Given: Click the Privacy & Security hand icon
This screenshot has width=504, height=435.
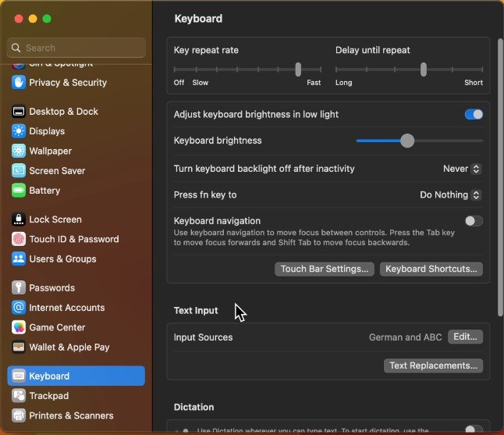Looking at the screenshot, I should 19,82.
